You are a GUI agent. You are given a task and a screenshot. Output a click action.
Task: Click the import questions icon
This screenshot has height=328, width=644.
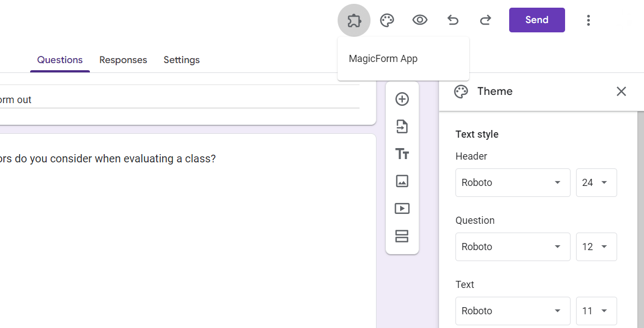(402, 127)
